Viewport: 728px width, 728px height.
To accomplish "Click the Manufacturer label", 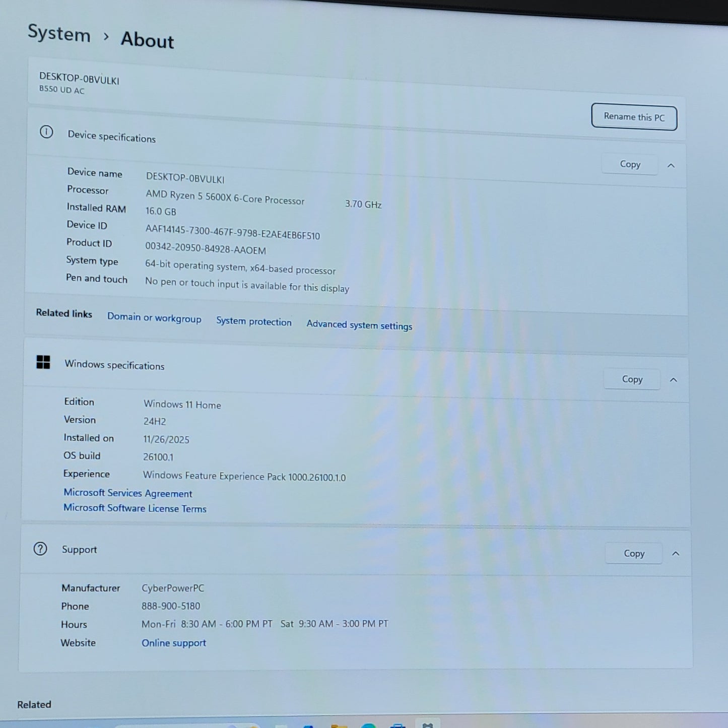I will click(x=91, y=588).
